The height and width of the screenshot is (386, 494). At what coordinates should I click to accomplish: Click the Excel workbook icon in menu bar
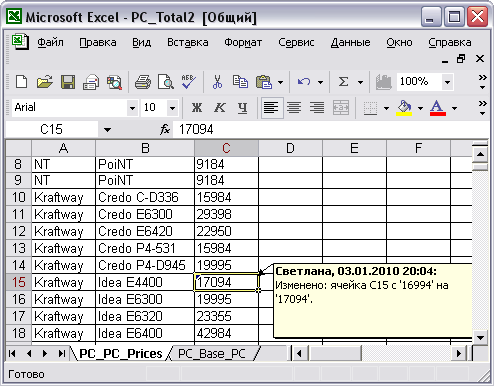(20, 42)
